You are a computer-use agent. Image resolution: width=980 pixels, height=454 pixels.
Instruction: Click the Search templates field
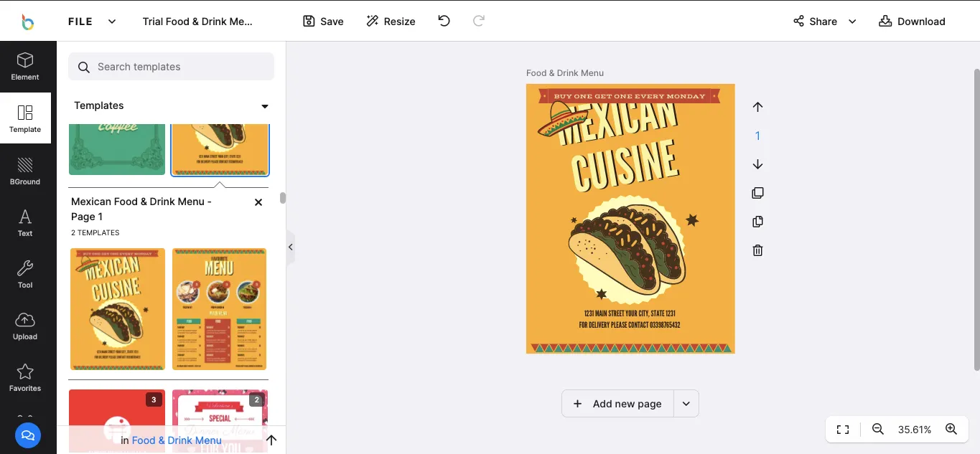(179, 67)
